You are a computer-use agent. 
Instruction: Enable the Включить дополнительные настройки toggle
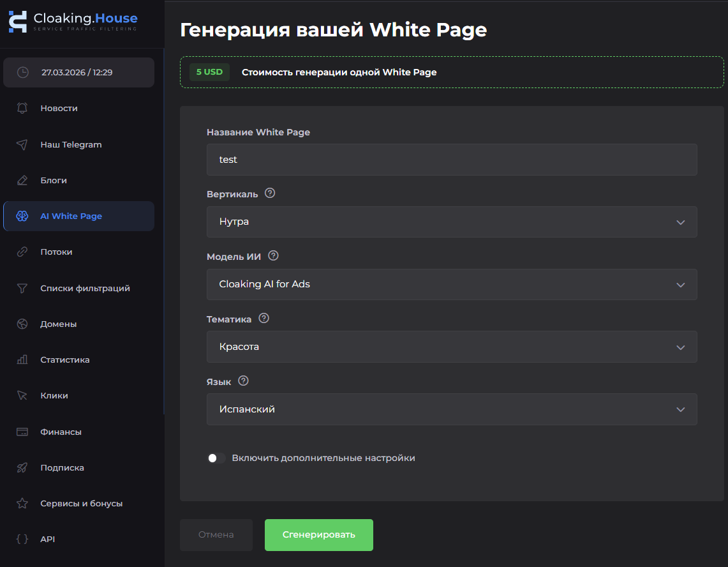[216, 458]
